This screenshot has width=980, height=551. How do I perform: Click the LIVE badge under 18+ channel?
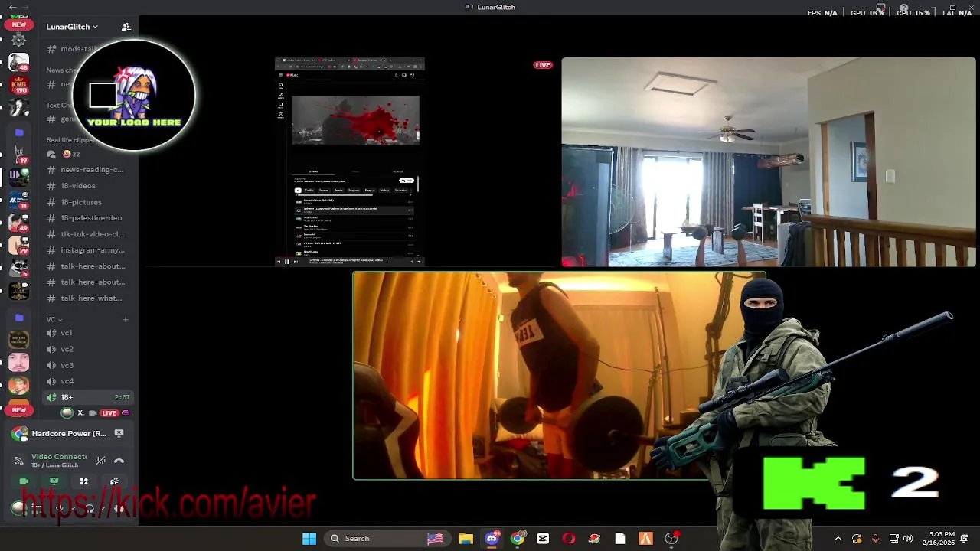click(x=109, y=413)
